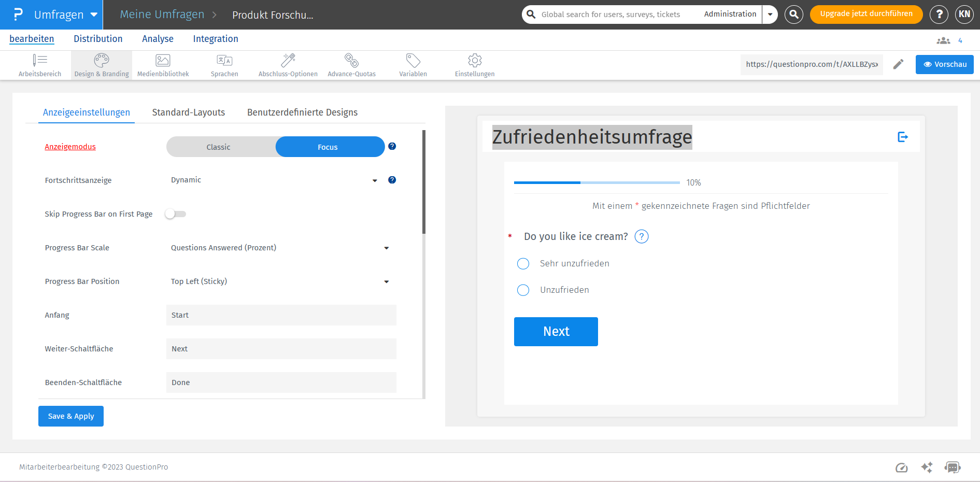Switch to Benutzerdefinierte Designs tab

click(303, 112)
